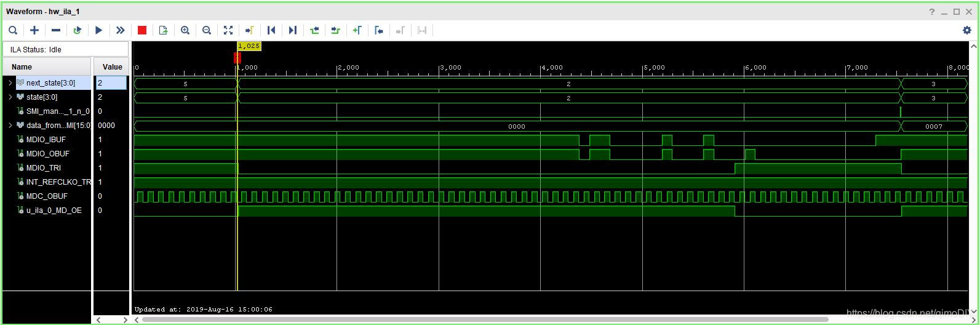The image size is (980, 325).
Task: Expand the state[3:0] bus
Action: pyautogui.click(x=10, y=97)
